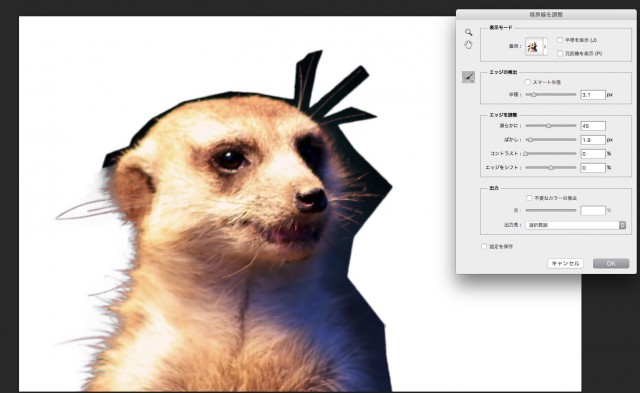Viewport: 640px width, 393px height.
Task: Enable the Smart Radius checkbox
Action: (x=527, y=82)
